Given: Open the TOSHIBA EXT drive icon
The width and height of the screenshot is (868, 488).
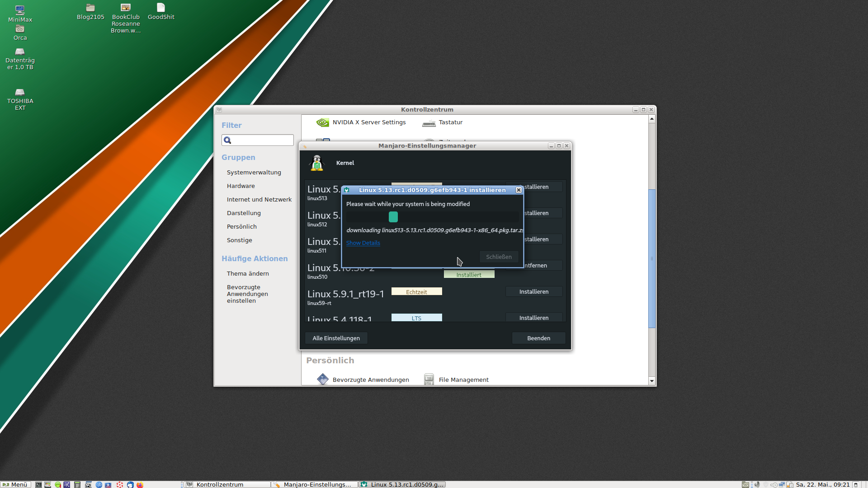Looking at the screenshot, I should coord(20,99).
